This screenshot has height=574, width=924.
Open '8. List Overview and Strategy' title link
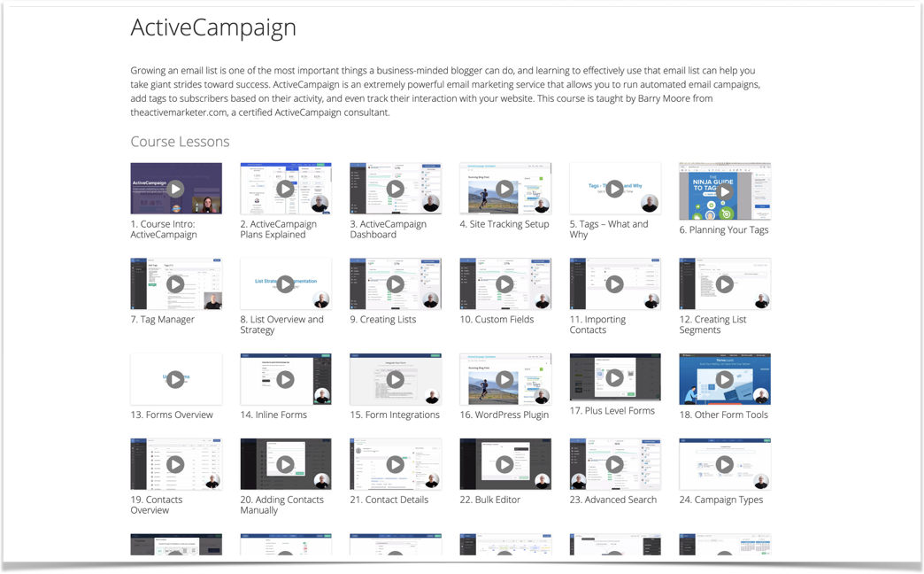281,325
